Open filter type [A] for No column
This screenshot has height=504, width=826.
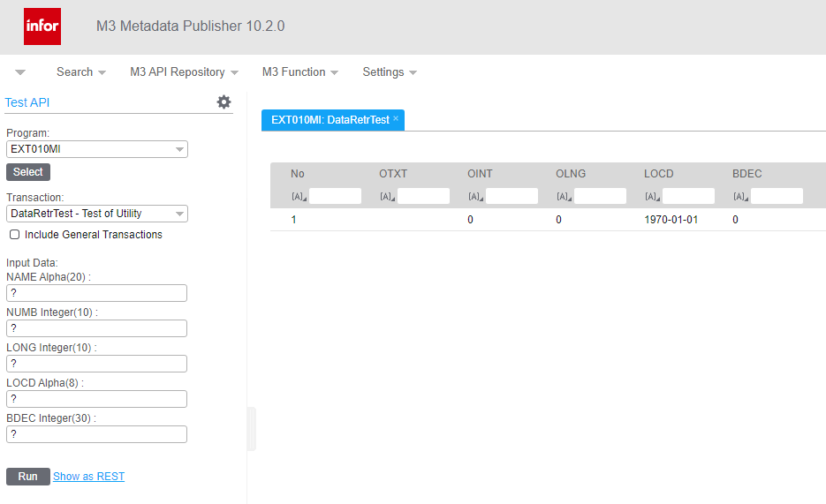coord(299,196)
